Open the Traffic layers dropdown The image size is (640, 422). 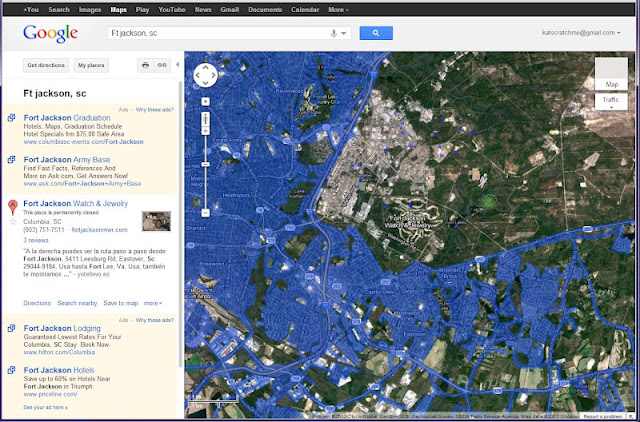click(611, 102)
